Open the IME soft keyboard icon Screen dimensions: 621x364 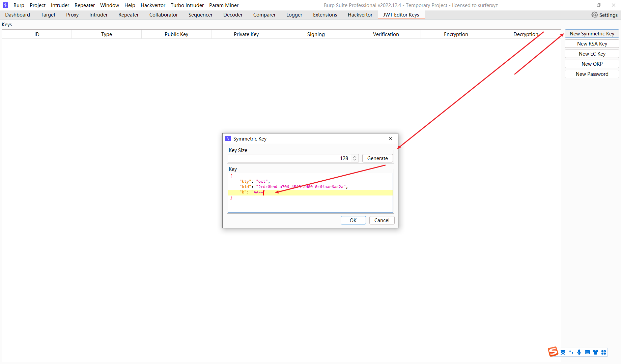pyautogui.click(x=587, y=352)
